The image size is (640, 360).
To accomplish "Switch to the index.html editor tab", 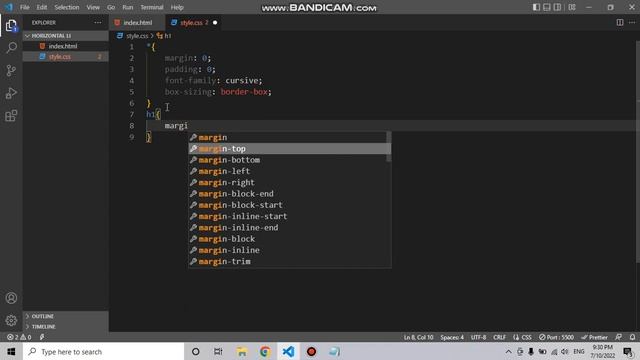I will click(x=138, y=22).
